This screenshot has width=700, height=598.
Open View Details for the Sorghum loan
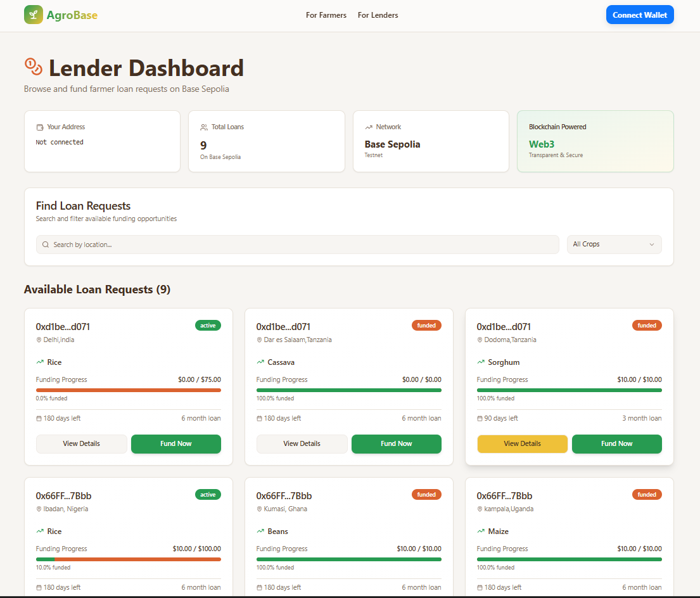tap(522, 444)
